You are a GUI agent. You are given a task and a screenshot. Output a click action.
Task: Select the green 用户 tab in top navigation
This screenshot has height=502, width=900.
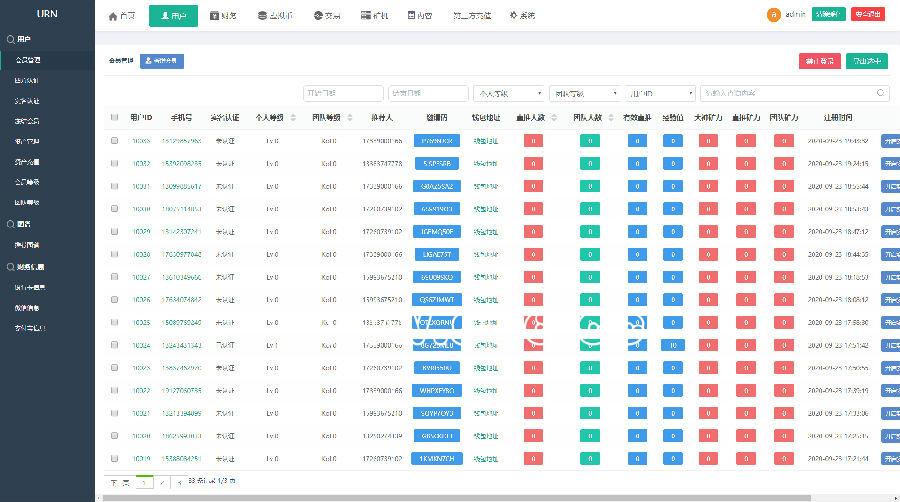pyautogui.click(x=173, y=15)
